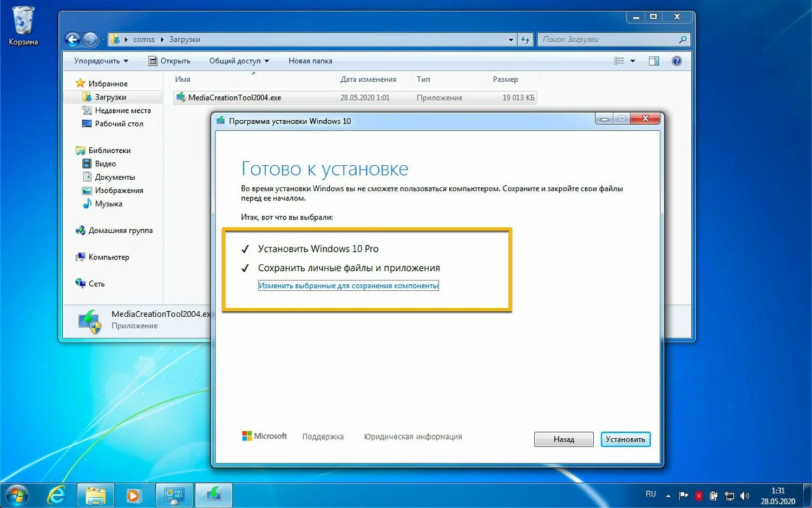The height and width of the screenshot is (508, 812).
Task: Click the Microsoft logo in setup
Action: (x=264, y=436)
